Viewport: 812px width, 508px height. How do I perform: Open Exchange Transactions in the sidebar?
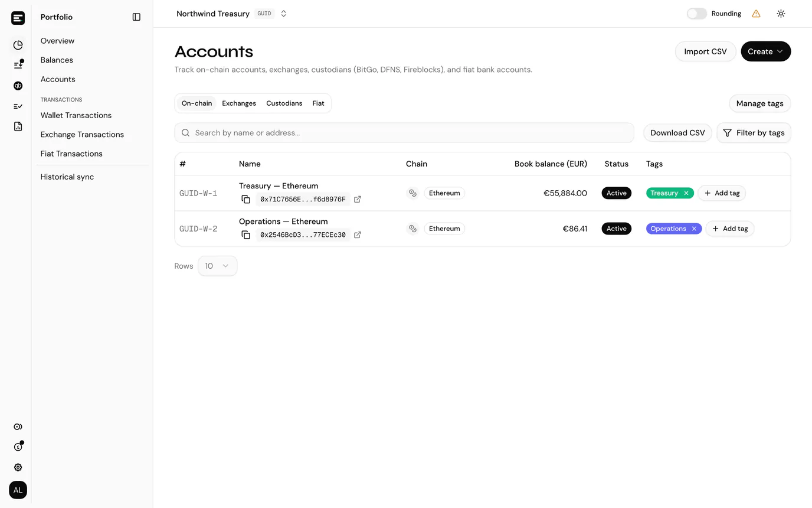point(82,134)
